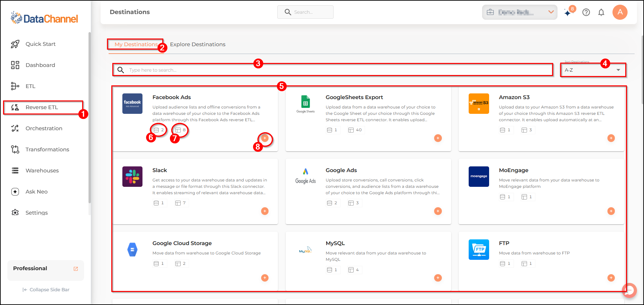Select Reverse ETL in the sidebar
This screenshot has height=305, width=644.
pyautogui.click(x=42, y=107)
